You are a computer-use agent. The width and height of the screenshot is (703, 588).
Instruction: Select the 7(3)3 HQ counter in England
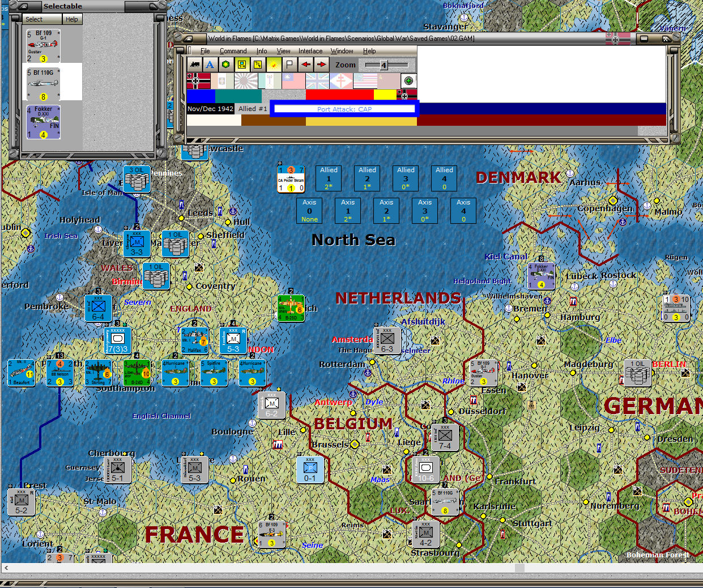118,340
